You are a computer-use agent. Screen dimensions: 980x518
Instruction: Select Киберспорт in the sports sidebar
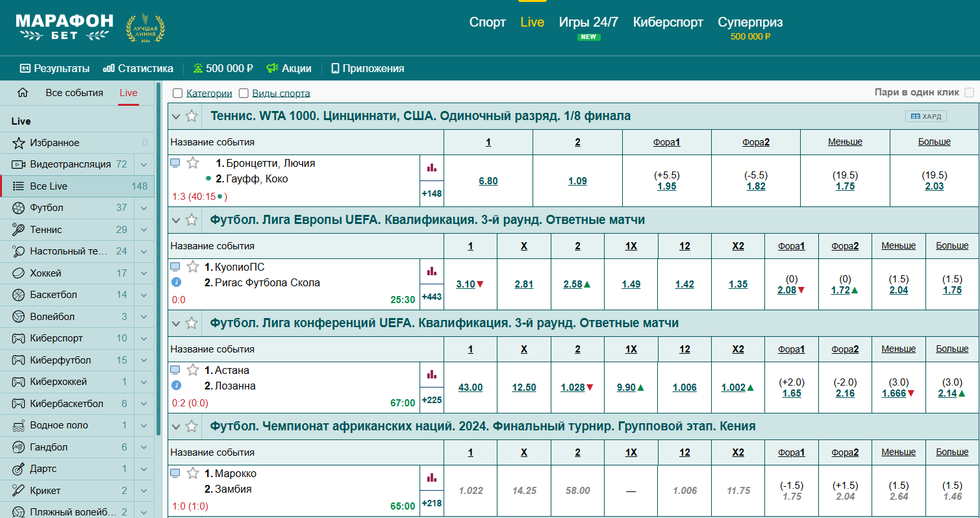(67, 338)
